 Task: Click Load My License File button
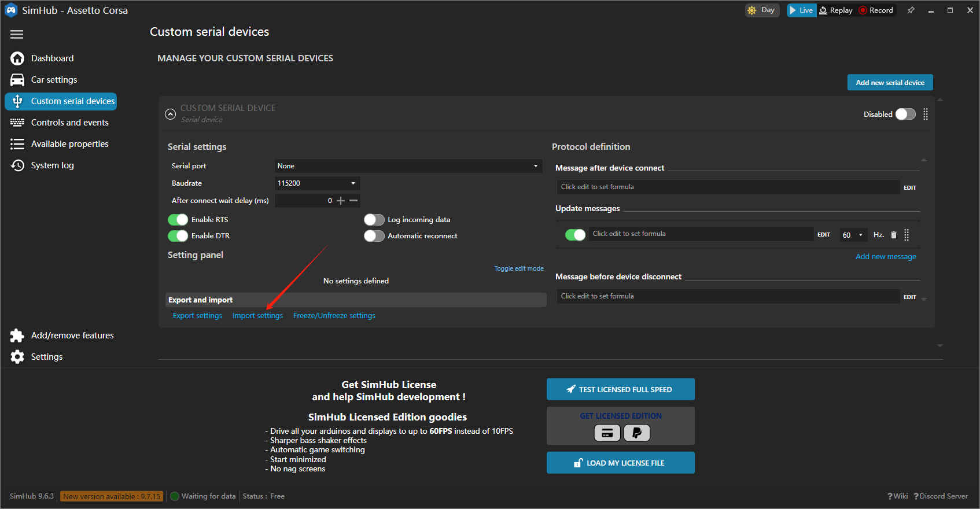(621, 463)
